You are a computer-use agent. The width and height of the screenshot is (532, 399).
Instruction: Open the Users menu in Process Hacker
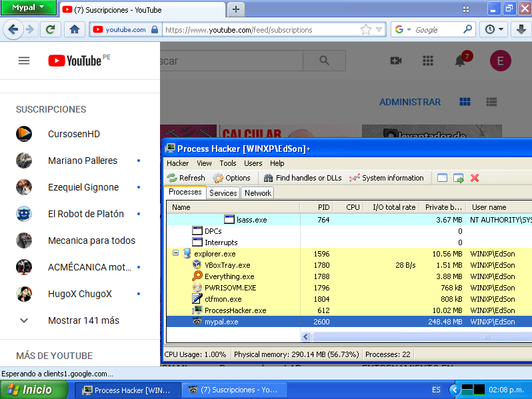[x=253, y=163]
